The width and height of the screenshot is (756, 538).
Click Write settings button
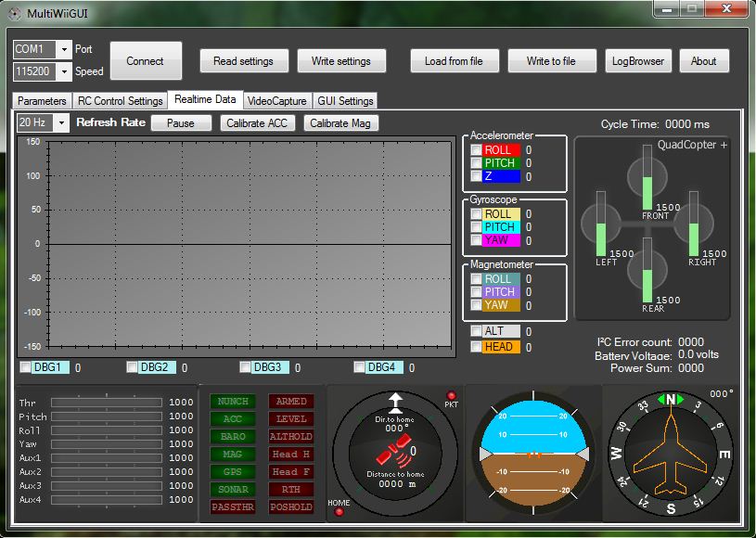pos(341,60)
